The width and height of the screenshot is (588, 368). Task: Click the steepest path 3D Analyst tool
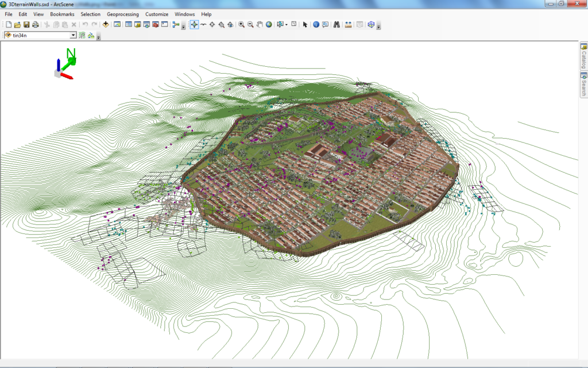[x=91, y=35]
